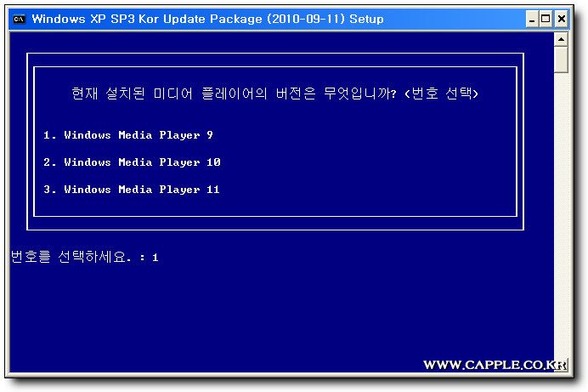The width and height of the screenshot is (588, 392).
Task: Click the number 11 in third option
Action: coord(213,190)
